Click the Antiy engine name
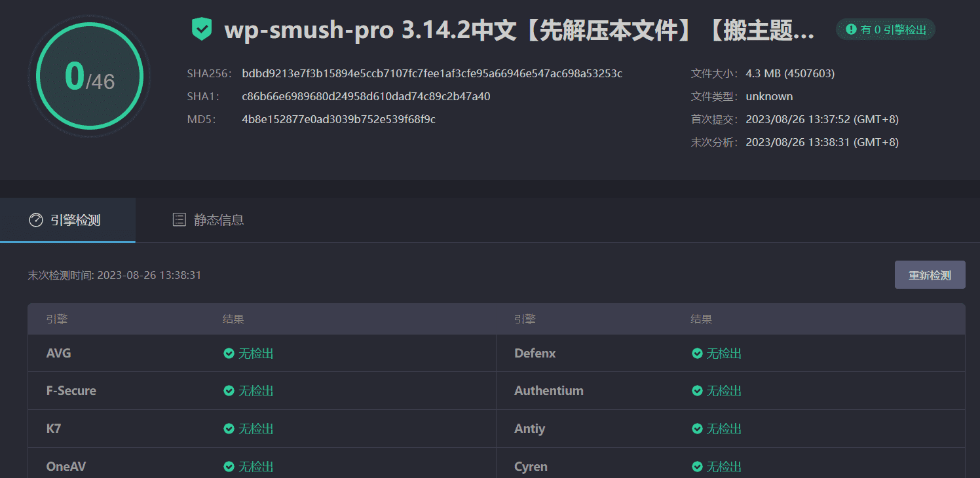Screen dimensions: 980x478 (529, 429)
